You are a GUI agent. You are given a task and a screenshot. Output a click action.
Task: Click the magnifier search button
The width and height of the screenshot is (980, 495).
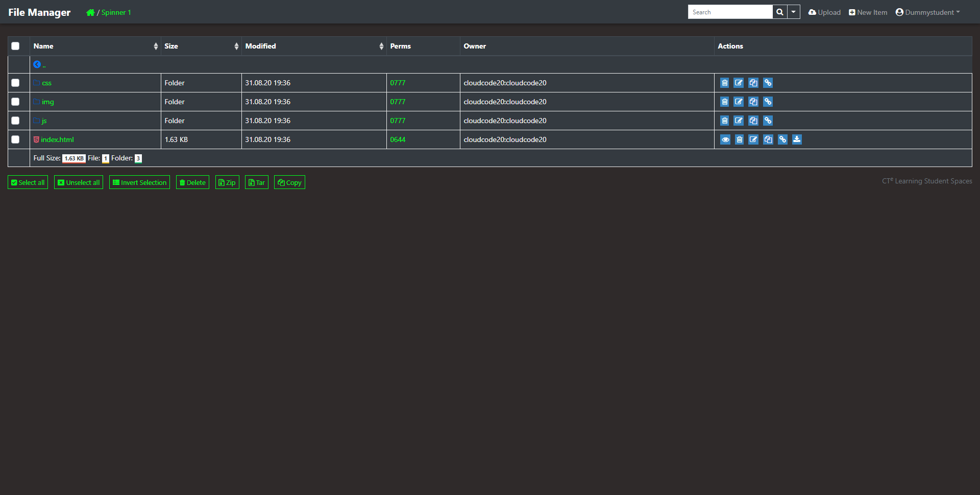point(779,12)
